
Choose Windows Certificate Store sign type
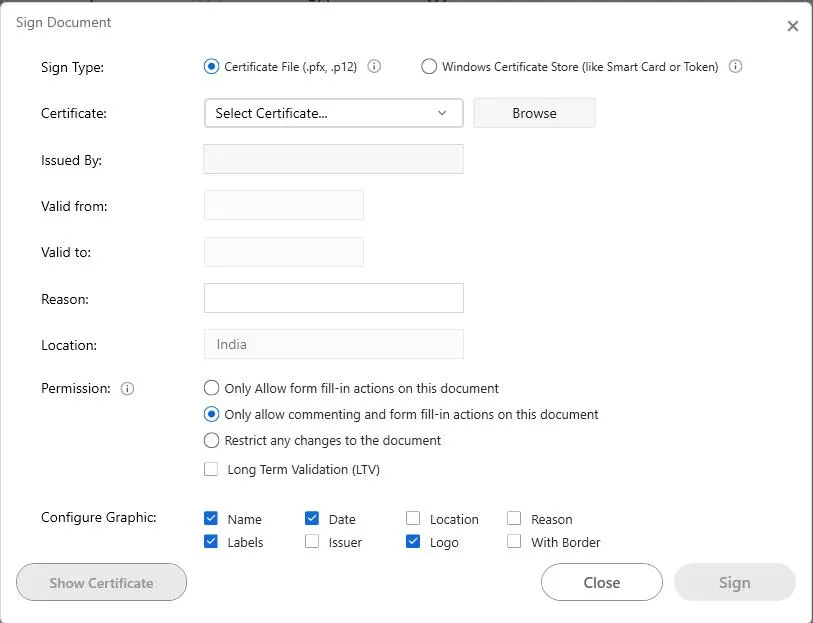(429, 67)
